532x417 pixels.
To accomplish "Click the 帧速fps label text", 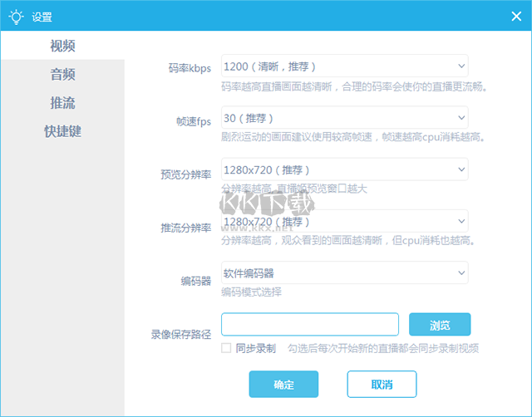I will 194,121.
